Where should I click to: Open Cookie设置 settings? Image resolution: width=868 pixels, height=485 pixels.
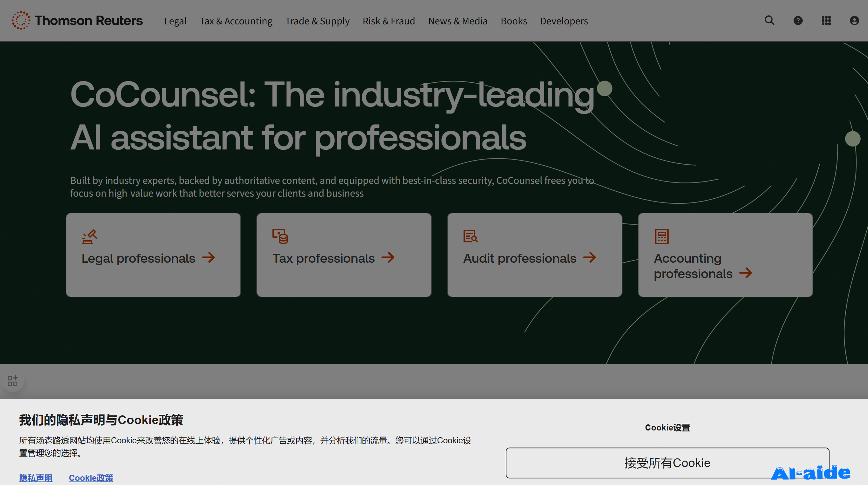(x=667, y=427)
